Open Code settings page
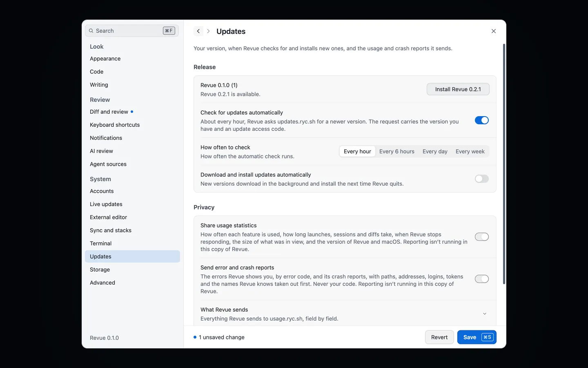The width and height of the screenshot is (588, 368). [x=132, y=72]
